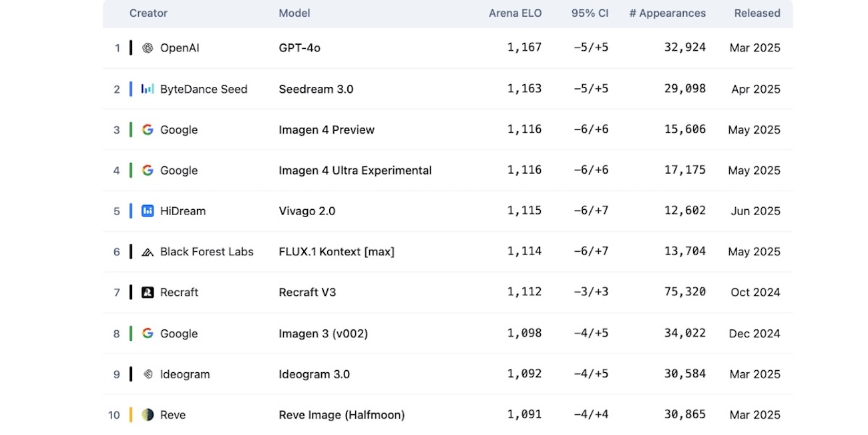
Task: Click the # Appearances column header
Action: (x=667, y=13)
